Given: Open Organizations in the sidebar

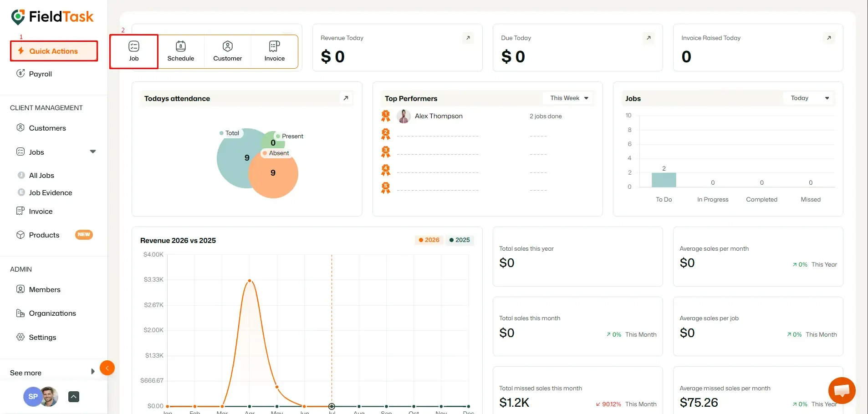Looking at the screenshot, I should (x=52, y=313).
